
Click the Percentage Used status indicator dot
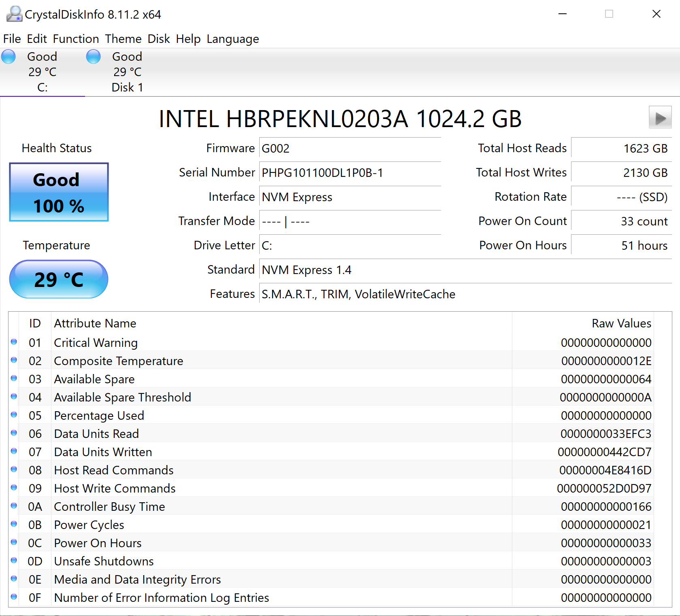click(14, 415)
